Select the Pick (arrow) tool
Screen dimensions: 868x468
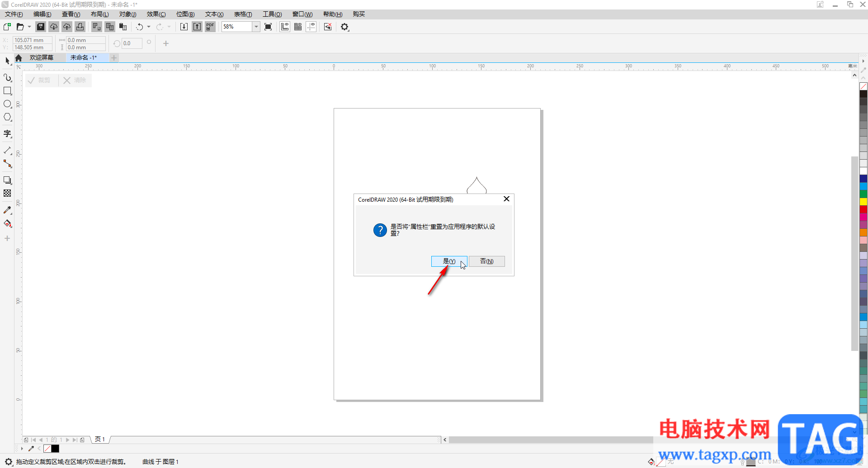pyautogui.click(x=7, y=61)
